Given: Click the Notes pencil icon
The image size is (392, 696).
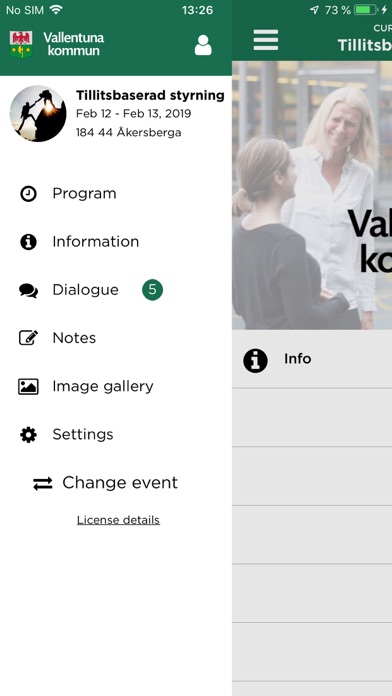Looking at the screenshot, I should click(28, 338).
